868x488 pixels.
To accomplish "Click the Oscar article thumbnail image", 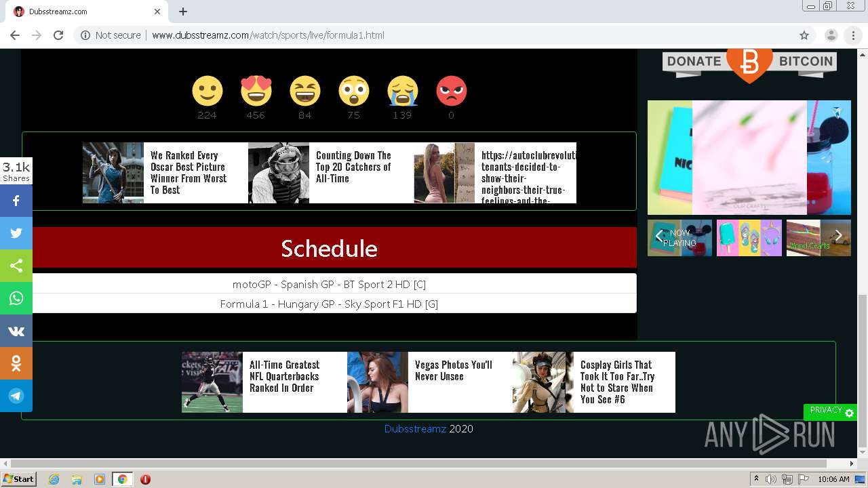I will [113, 173].
